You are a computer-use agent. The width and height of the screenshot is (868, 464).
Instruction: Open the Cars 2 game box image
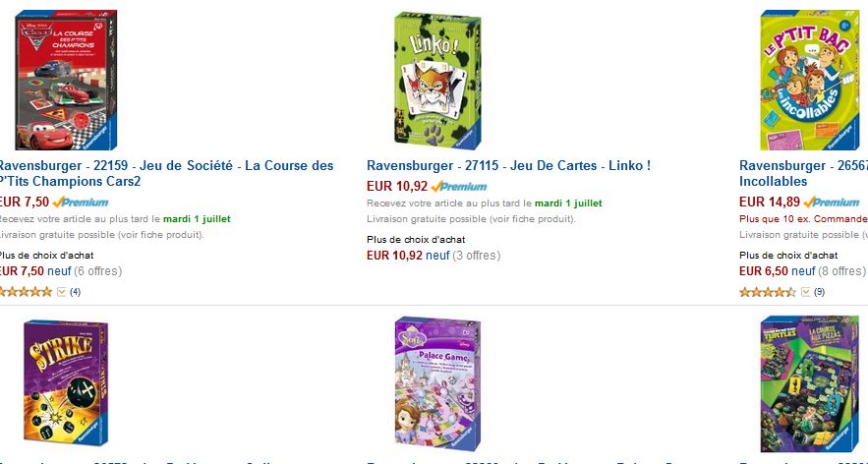[66, 80]
